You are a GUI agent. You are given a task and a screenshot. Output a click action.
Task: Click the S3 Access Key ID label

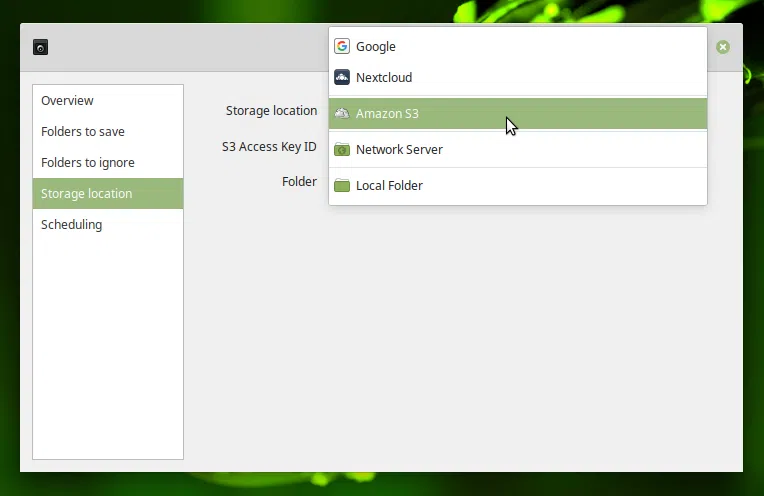click(269, 146)
